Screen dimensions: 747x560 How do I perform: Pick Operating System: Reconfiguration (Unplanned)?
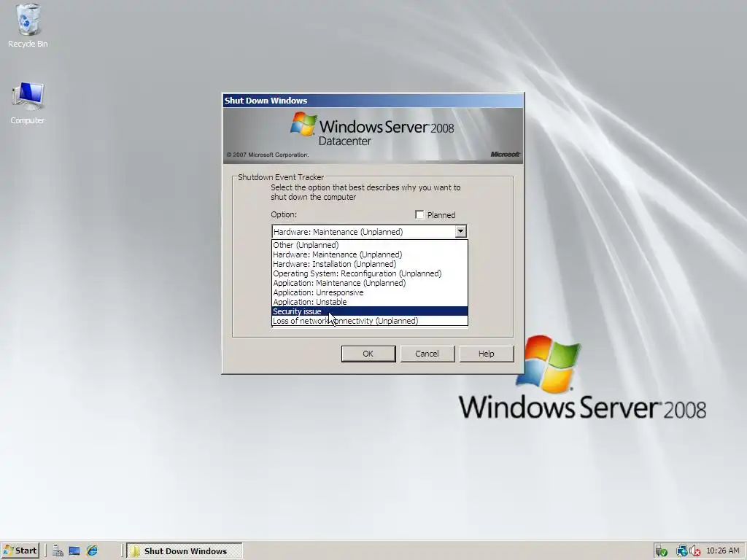tap(370, 273)
